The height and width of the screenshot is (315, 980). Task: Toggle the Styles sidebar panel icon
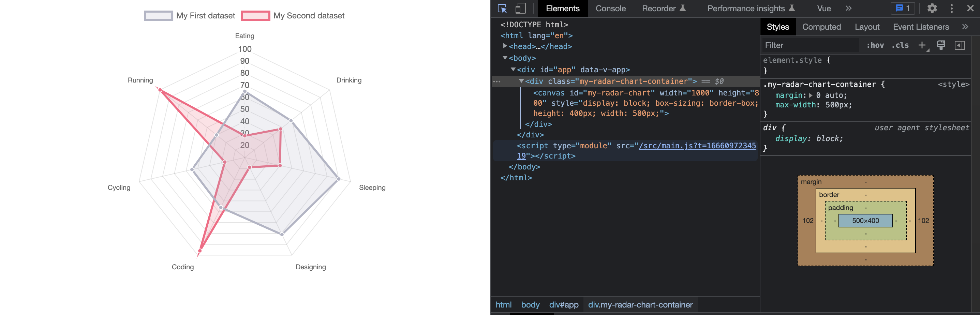(x=960, y=45)
